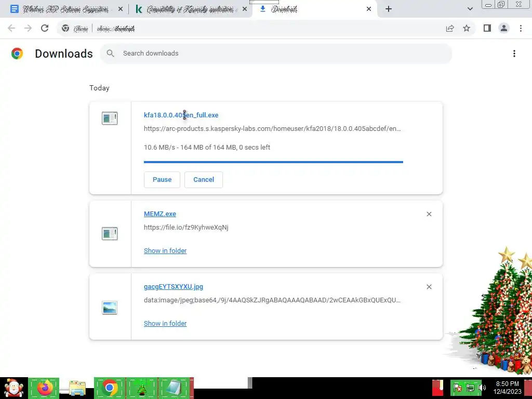Screen dimensions: 532x399
Task: Click the Action Center flag tray icon
Action: (457, 388)
